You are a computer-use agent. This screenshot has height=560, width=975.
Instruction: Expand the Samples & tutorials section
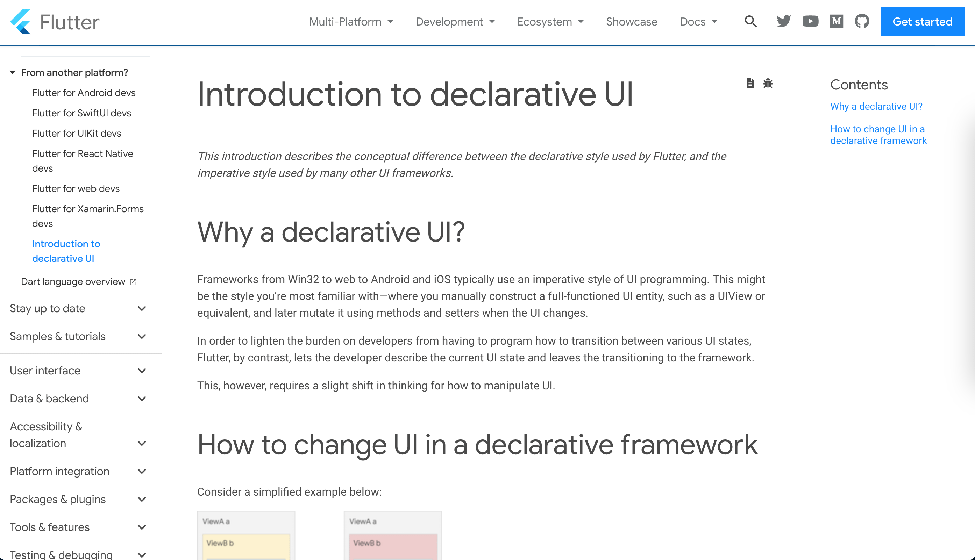(78, 337)
